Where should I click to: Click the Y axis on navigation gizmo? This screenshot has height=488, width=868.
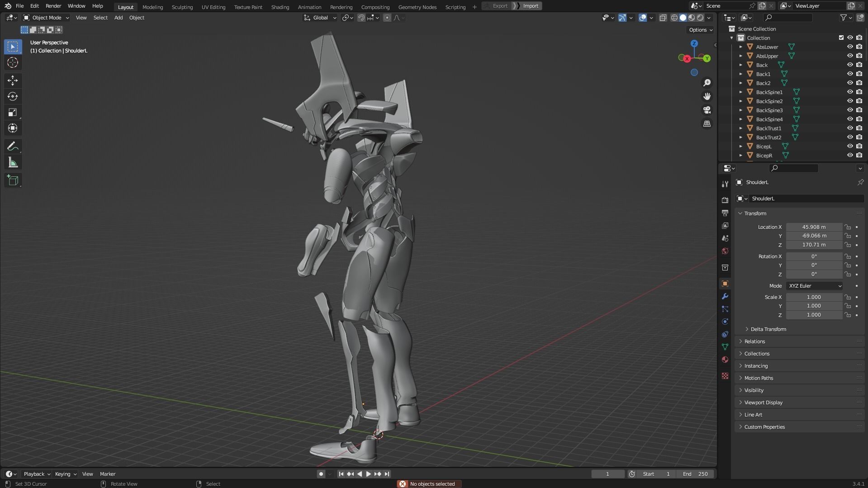[x=707, y=58]
